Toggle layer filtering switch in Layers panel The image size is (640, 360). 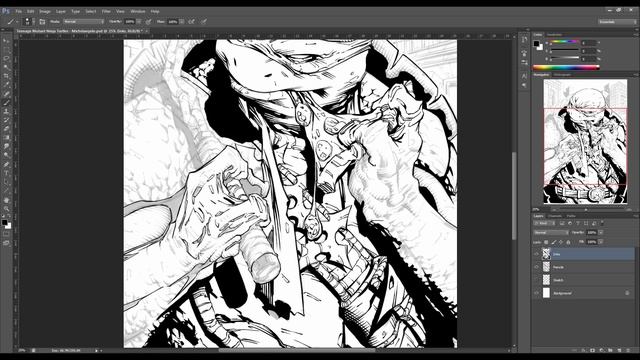coord(602,223)
